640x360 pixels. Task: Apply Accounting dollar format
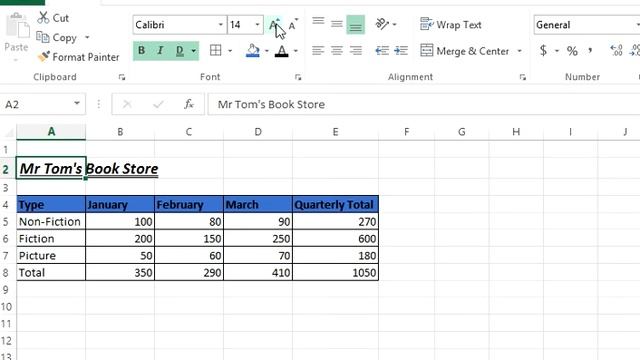(543, 51)
